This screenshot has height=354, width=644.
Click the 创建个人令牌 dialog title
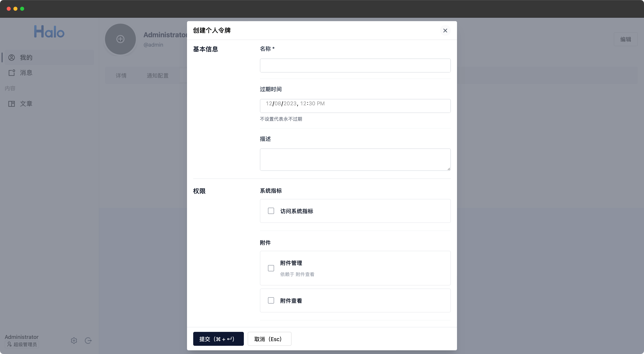coord(212,30)
